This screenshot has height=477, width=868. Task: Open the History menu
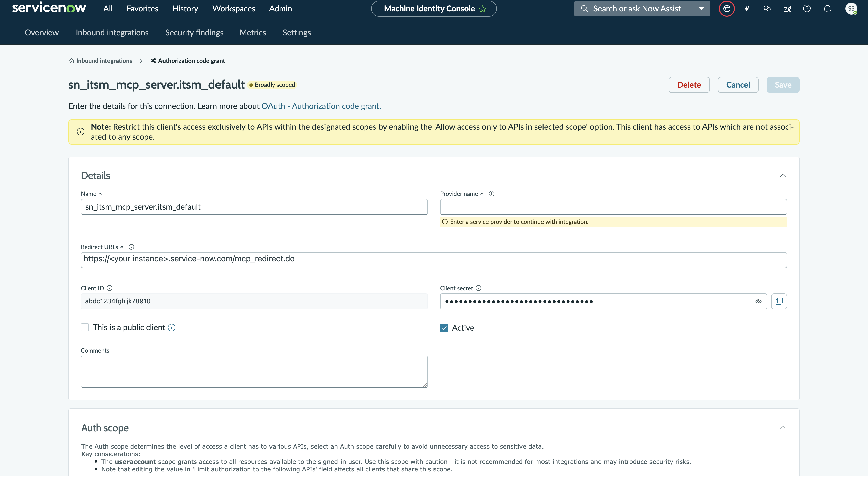tap(185, 9)
